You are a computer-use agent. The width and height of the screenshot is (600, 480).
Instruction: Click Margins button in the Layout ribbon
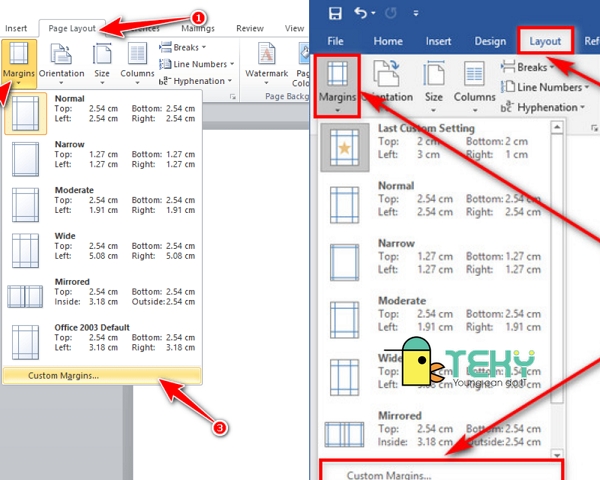[x=337, y=86]
